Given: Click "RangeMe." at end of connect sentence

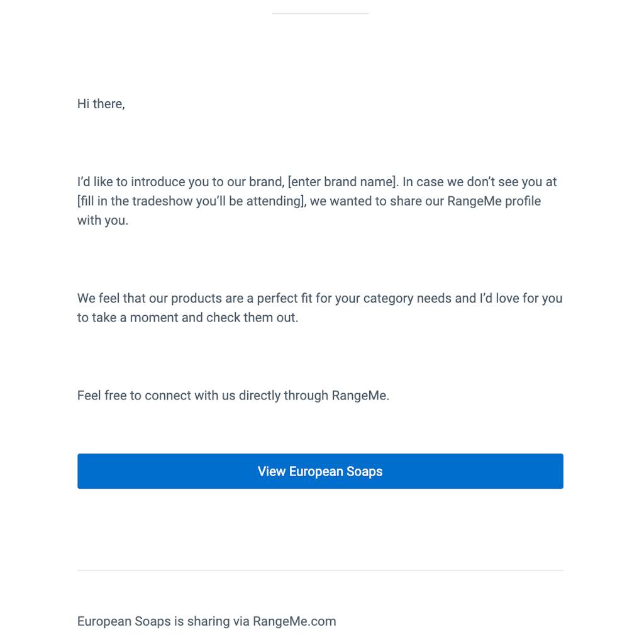Looking at the screenshot, I should tap(360, 396).
